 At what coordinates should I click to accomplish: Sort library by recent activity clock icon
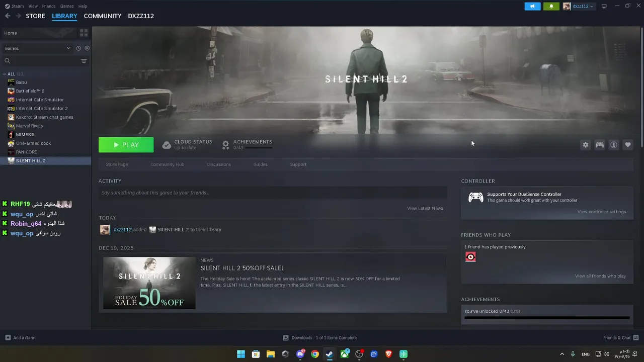78,48
